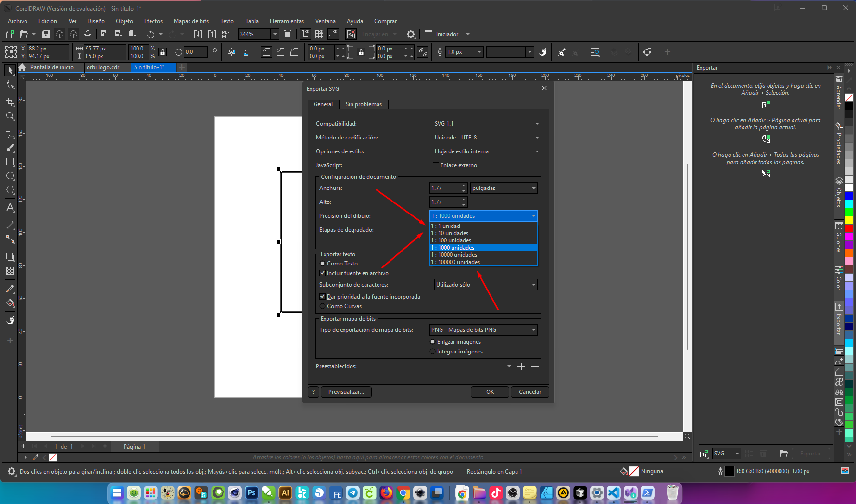Click the Save icon in the toolbar

point(46,34)
